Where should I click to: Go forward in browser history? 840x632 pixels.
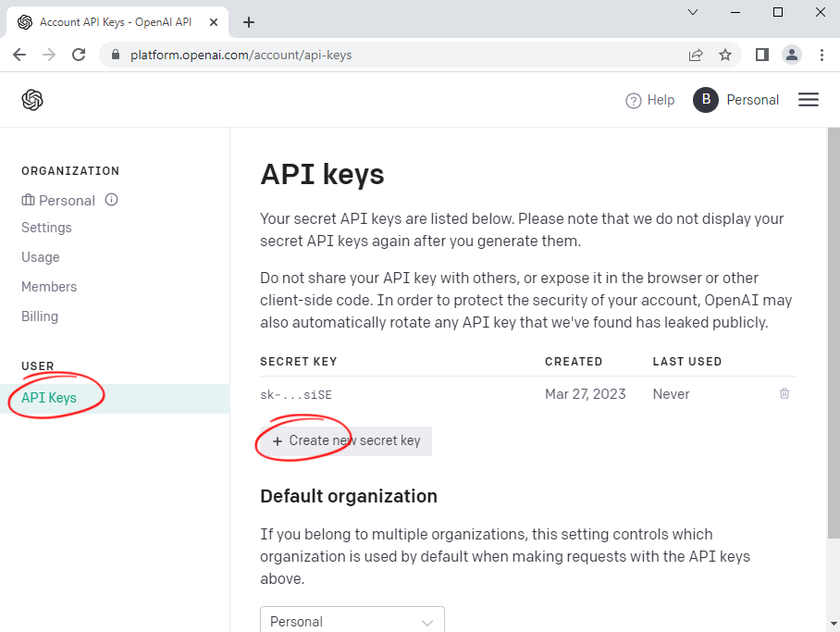click(x=49, y=55)
